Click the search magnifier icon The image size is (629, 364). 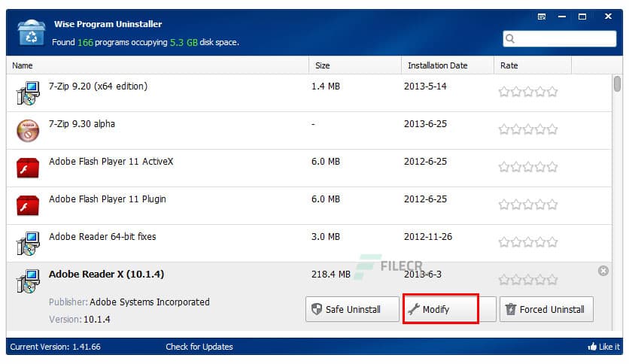(510, 38)
